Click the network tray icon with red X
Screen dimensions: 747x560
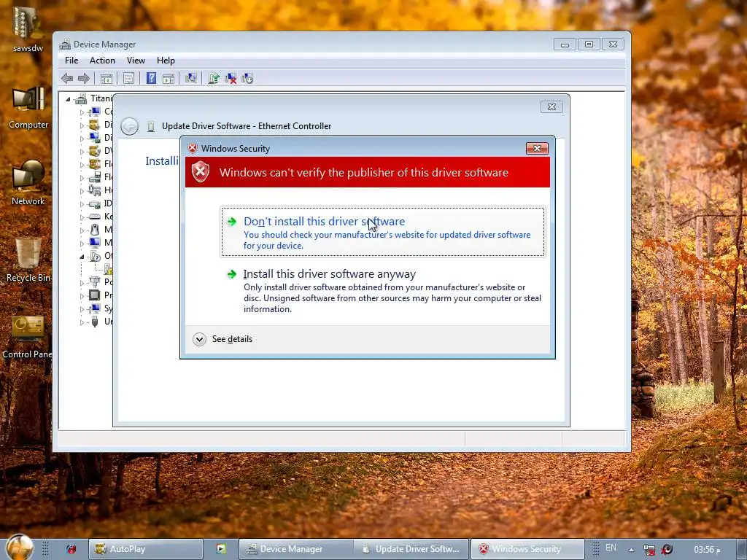coord(649,550)
